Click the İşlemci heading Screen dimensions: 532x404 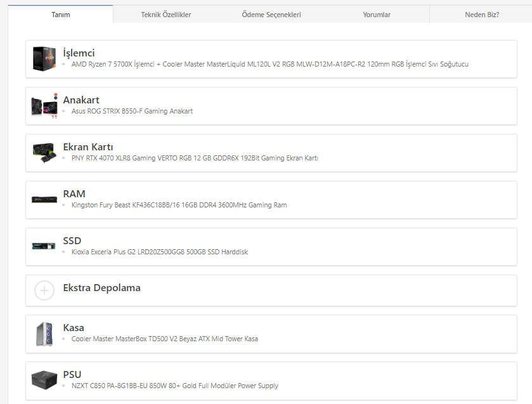coord(79,53)
